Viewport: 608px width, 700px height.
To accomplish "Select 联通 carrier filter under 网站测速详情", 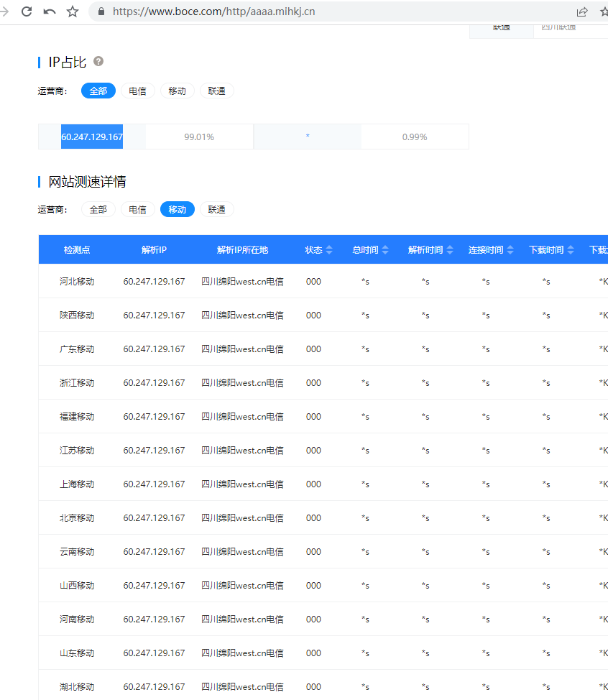I will coord(216,210).
